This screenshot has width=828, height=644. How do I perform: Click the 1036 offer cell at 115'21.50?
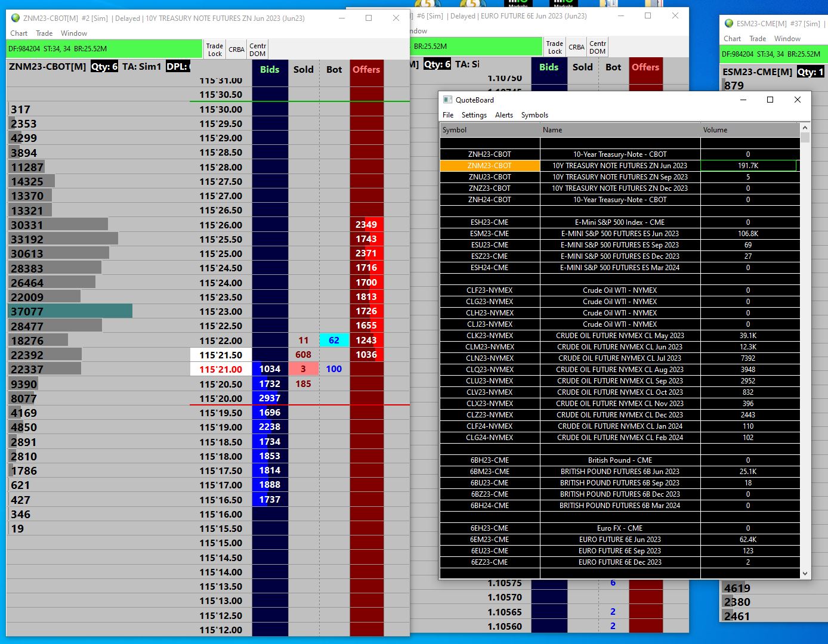click(366, 355)
